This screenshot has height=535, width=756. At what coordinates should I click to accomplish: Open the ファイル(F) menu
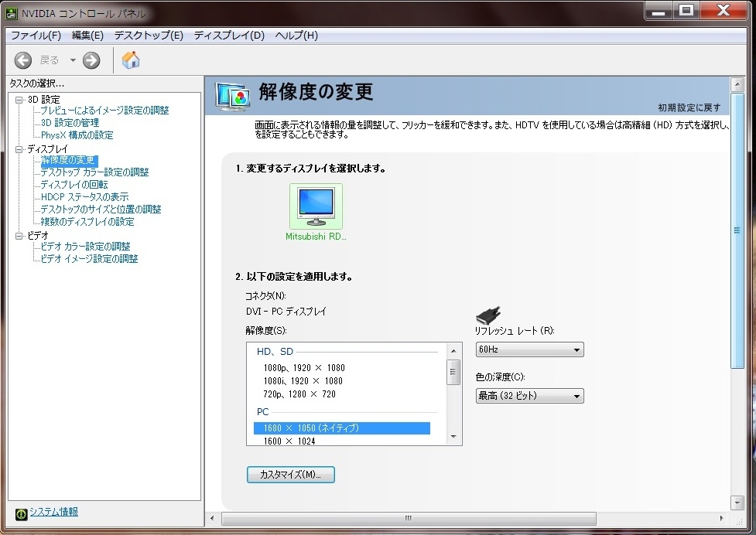36,35
